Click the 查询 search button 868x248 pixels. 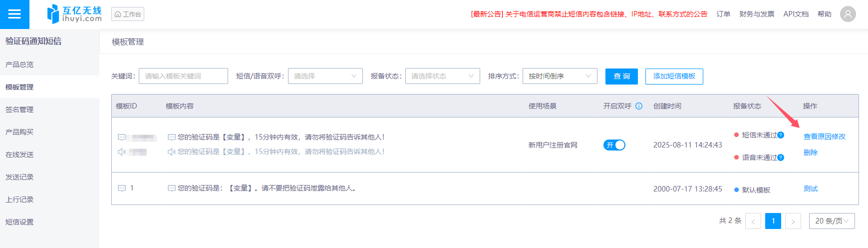coord(621,76)
